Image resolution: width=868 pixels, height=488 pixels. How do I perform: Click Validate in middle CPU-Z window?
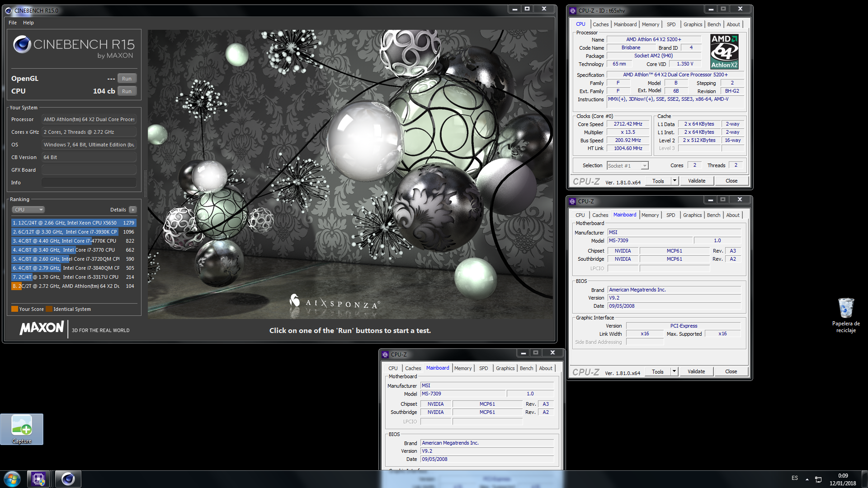pos(696,371)
